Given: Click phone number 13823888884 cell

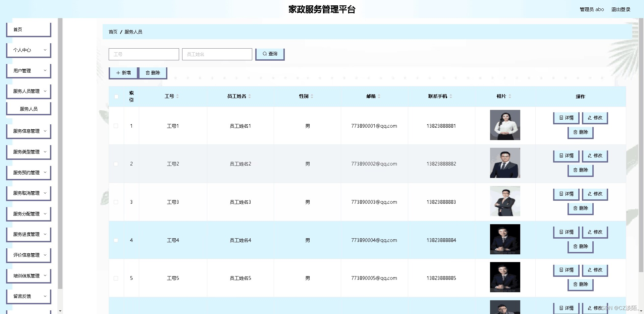Looking at the screenshot, I should click(441, 240).
